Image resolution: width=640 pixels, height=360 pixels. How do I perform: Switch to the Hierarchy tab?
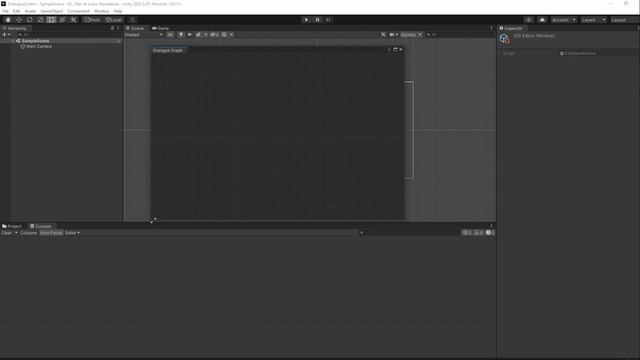pyautogui.click(x=15, y=28)
